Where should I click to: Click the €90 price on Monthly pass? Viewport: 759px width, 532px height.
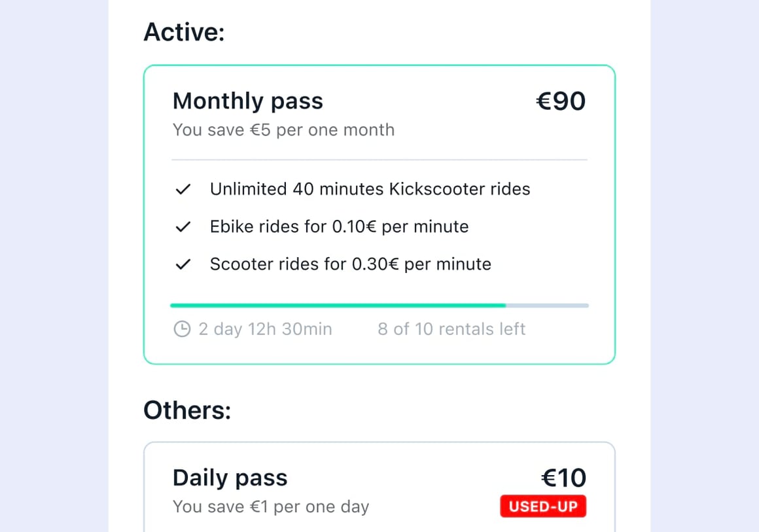(561, 101)
